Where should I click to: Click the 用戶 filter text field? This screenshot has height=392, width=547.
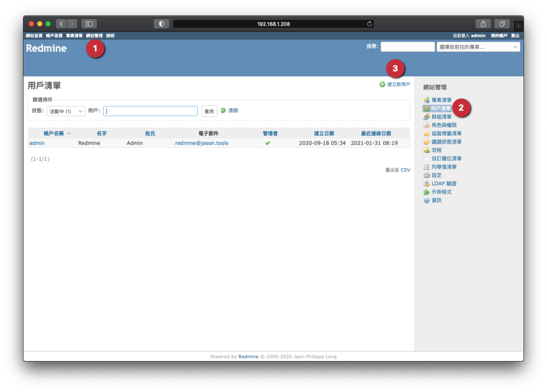pyautogui.click(x=150, y=111)
